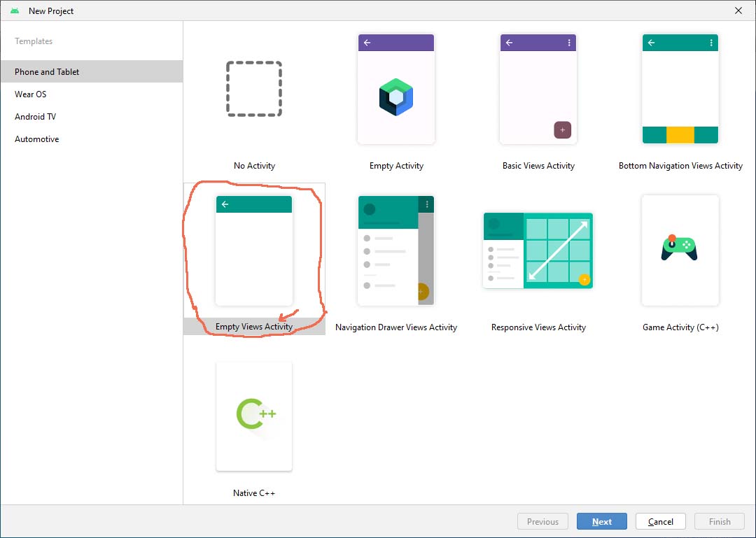Select Bottom Navigation Views Activity thumbnail
Image resolution: width=756 pixels, height=538 pixels.
coord(680,89)
